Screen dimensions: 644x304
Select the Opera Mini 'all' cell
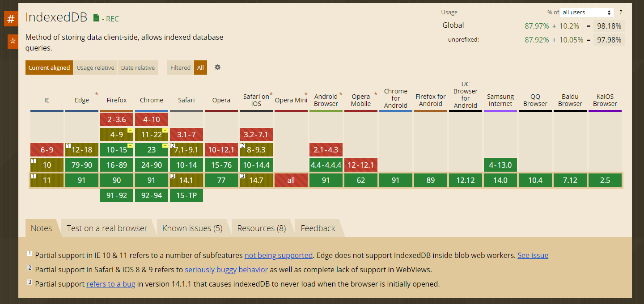[x=291, y=180]
